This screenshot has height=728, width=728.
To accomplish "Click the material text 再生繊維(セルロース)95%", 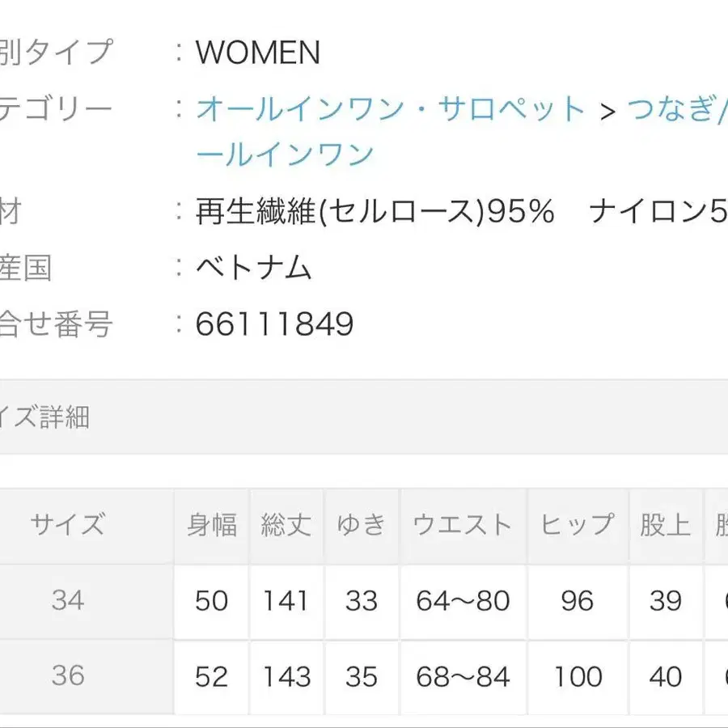I will 375,212.
